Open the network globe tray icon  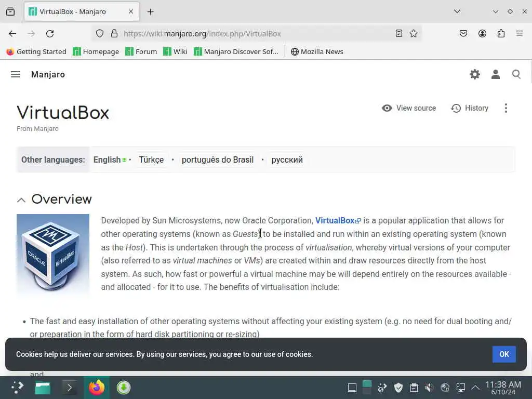point(445,388)
